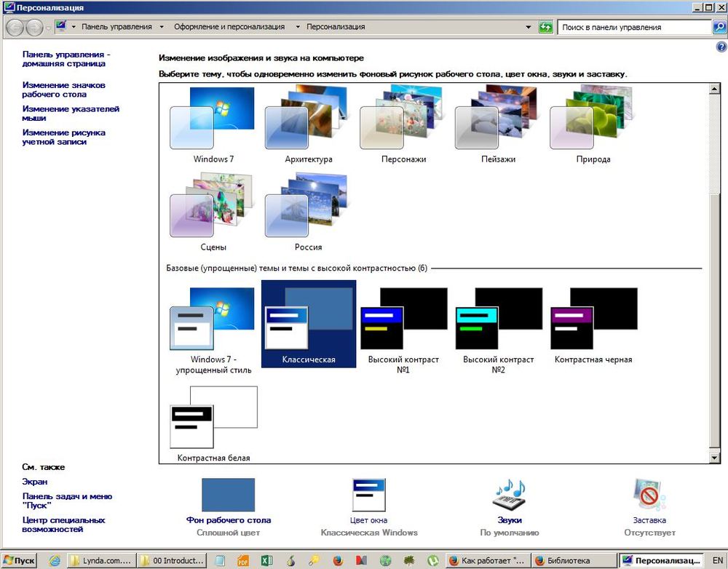This screenshot has width=728, height=569.
Task: Open Фон рабочего стола settings
Action: point(229,495)
